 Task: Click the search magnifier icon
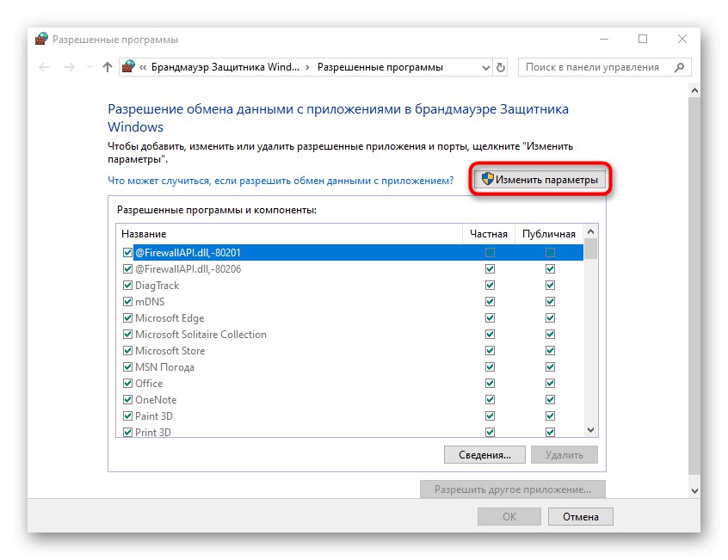coord(679,67)
